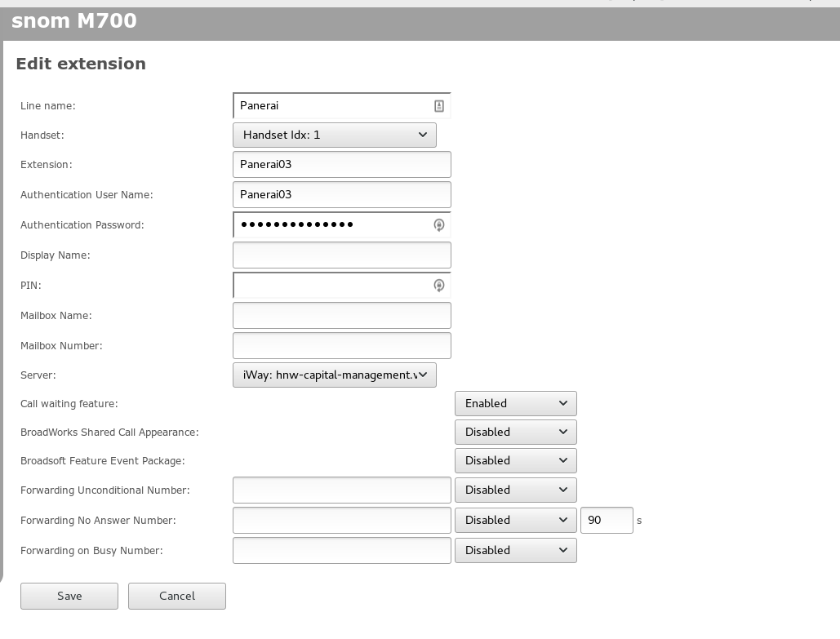Open Forwarding No Answer enable dropdown
840x639 pixels.
515,520
